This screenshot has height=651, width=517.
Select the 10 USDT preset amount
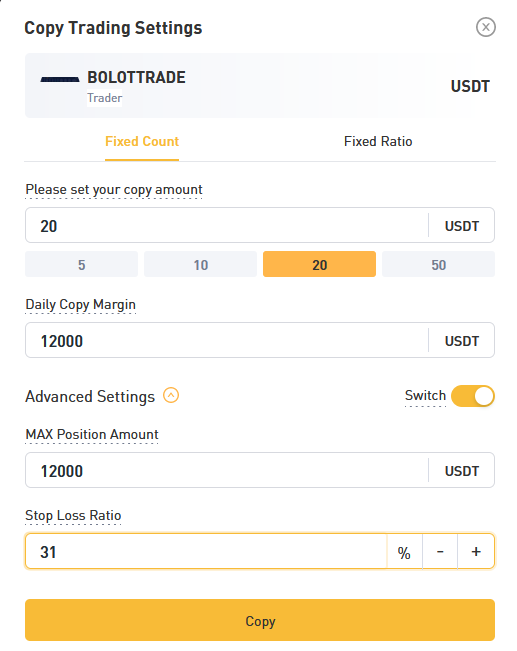pyautogui.click(x=201, y=264)
